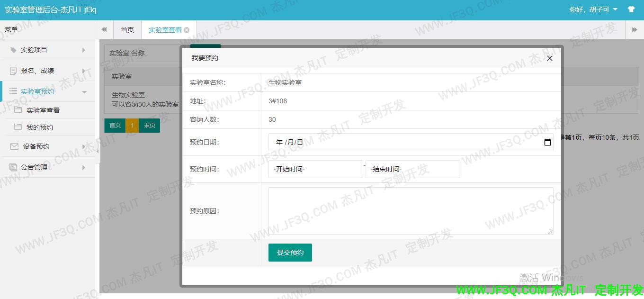Viewport: 644px width, 299px height.
Task: Collapse the sidebar using the side handle
Action: click(x=98, y=151)
